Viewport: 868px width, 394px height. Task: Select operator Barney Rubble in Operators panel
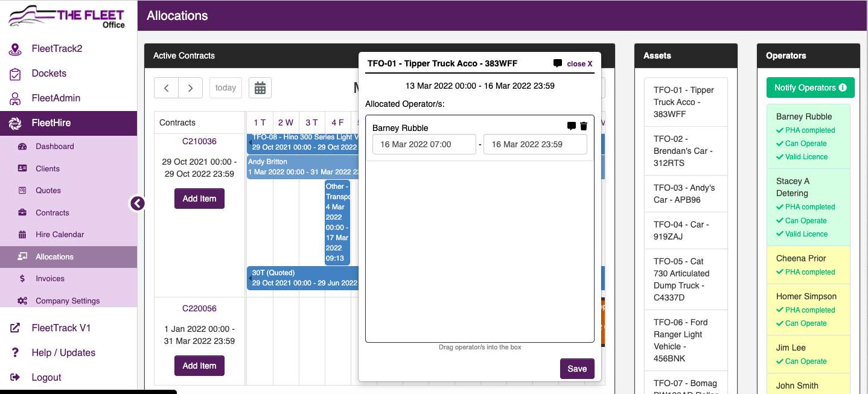[x=808, y=136]
